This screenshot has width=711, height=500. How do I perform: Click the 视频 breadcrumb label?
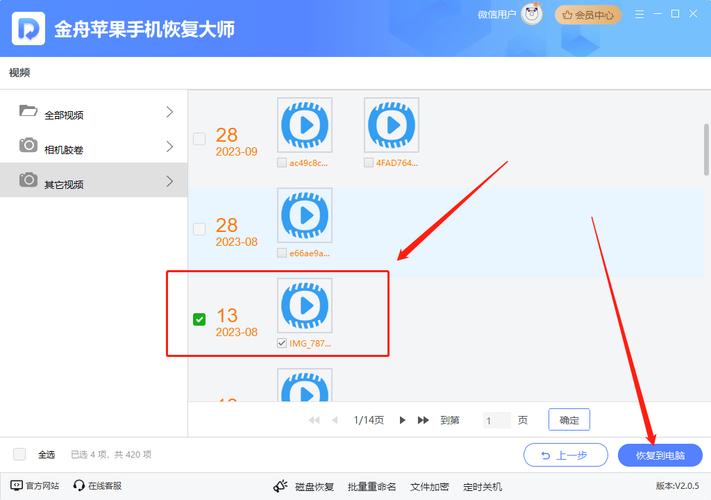coord(19,73)
